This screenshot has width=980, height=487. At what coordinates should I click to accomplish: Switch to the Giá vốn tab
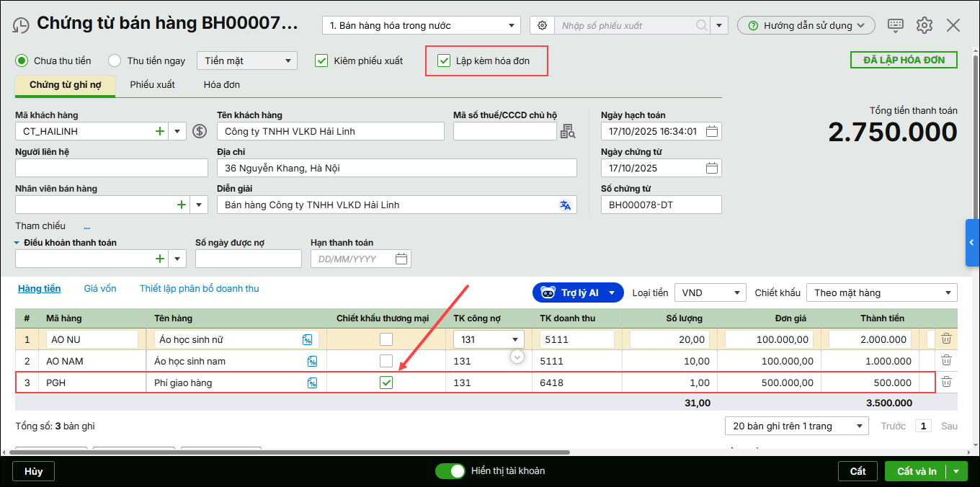(x=99, y=289)
